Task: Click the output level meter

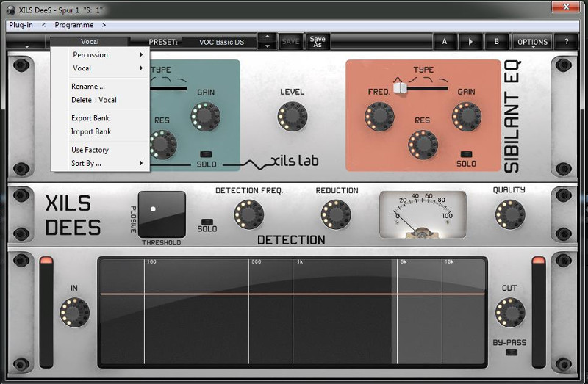Action: 539,312
